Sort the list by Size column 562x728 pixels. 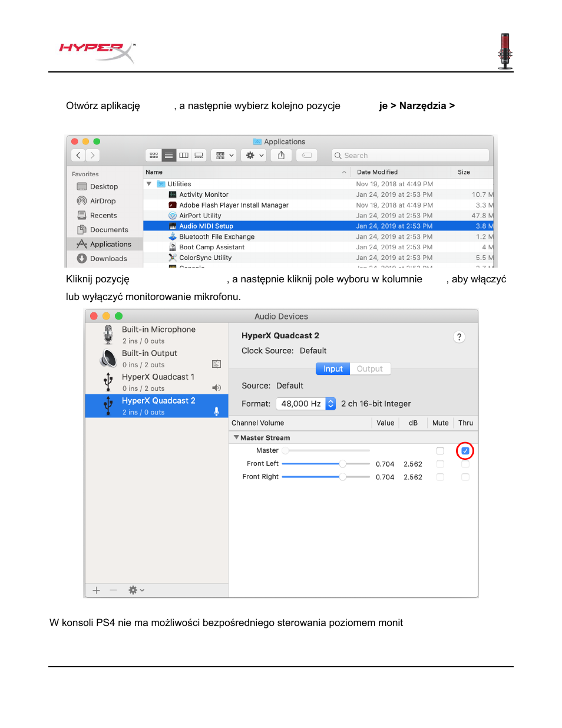(x=472, y=172)
